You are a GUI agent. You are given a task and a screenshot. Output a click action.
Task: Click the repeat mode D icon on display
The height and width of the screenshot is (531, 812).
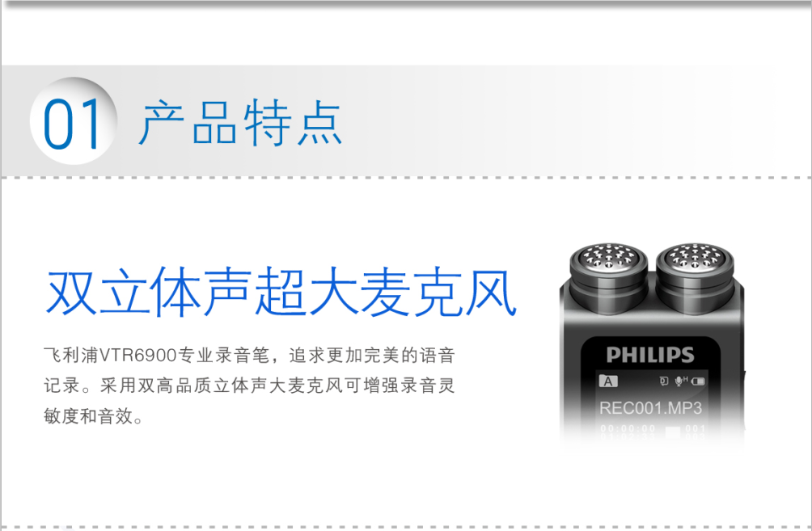[x=664, y=381]
